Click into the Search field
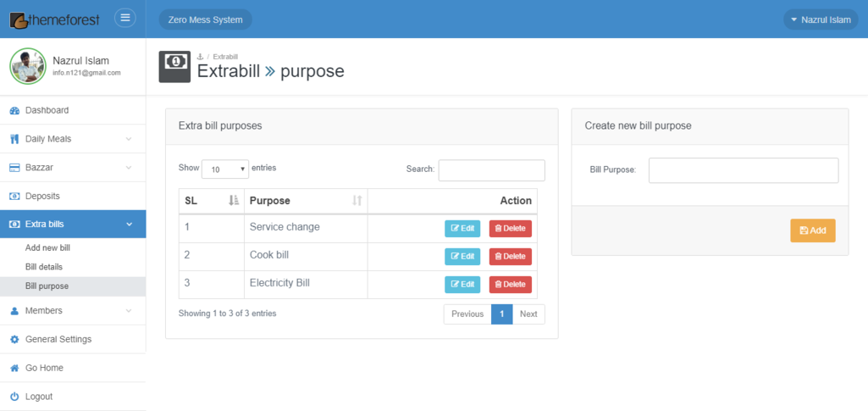This screenshot has width=868, height=411. point(491,169)
